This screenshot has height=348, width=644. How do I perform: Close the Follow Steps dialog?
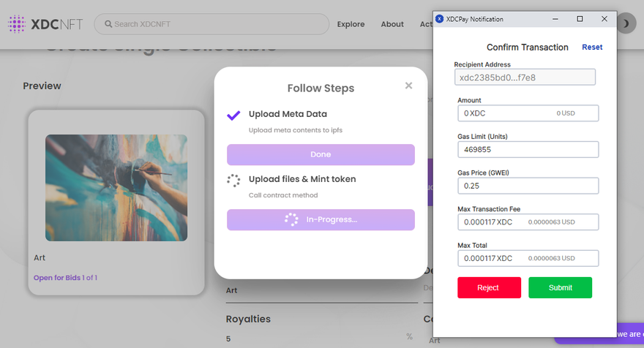[x=408, y=86]
